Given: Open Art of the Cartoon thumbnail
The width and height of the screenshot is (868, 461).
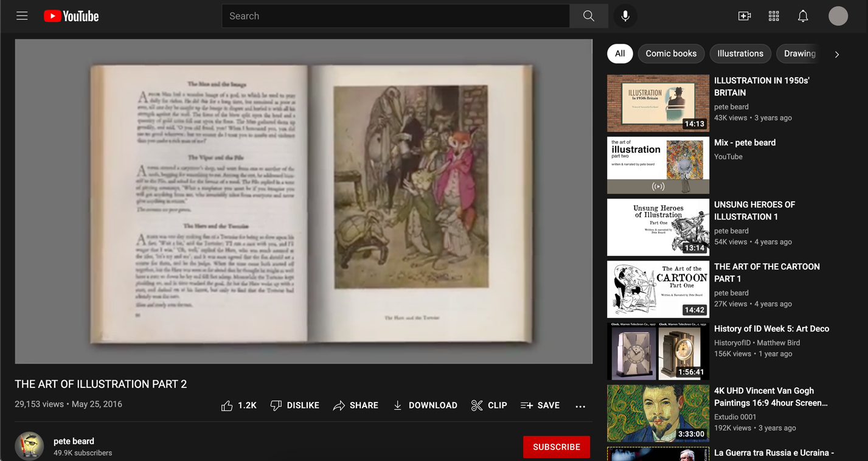Looking at the screenshot, I should coord(658,289).
